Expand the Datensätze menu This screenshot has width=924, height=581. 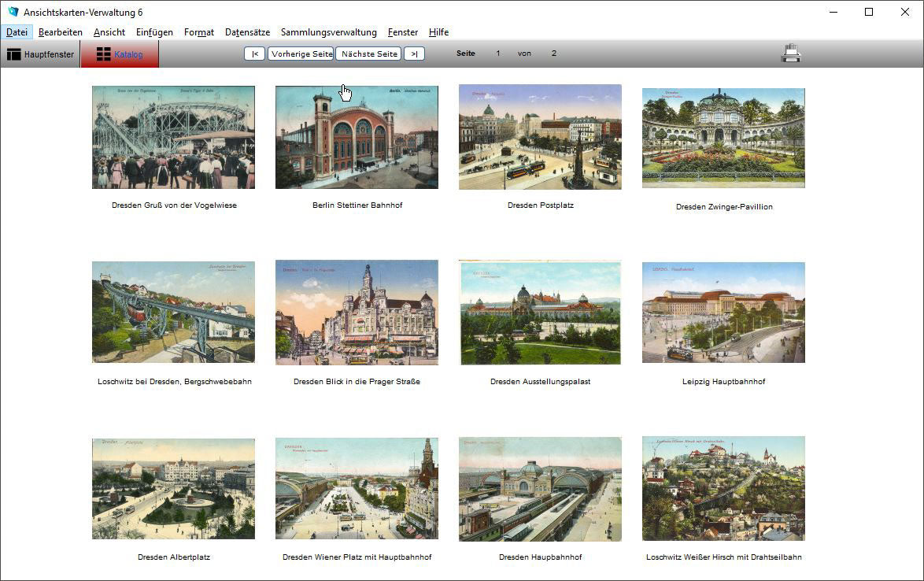click(247, 32)
